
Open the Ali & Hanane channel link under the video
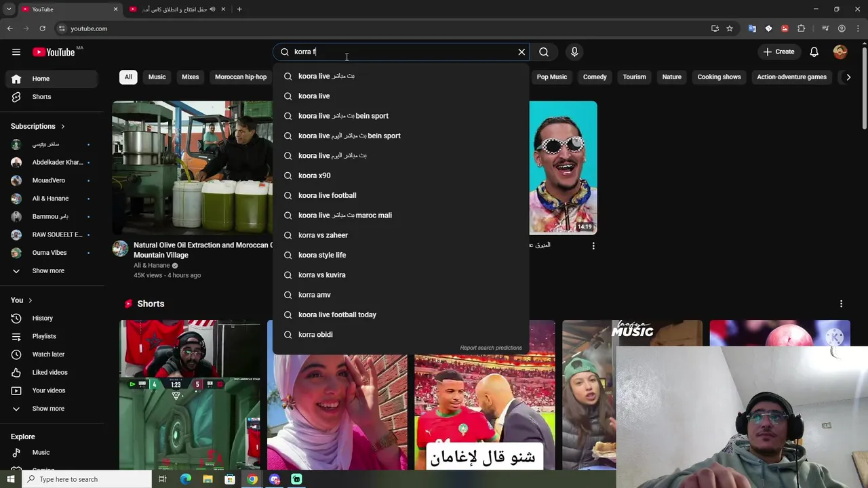pos(151,266)
